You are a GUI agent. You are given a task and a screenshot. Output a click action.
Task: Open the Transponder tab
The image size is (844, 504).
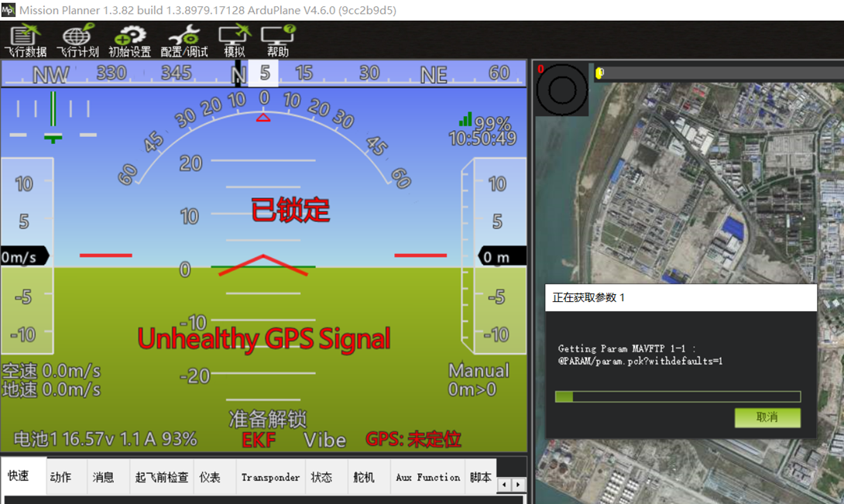270,478
